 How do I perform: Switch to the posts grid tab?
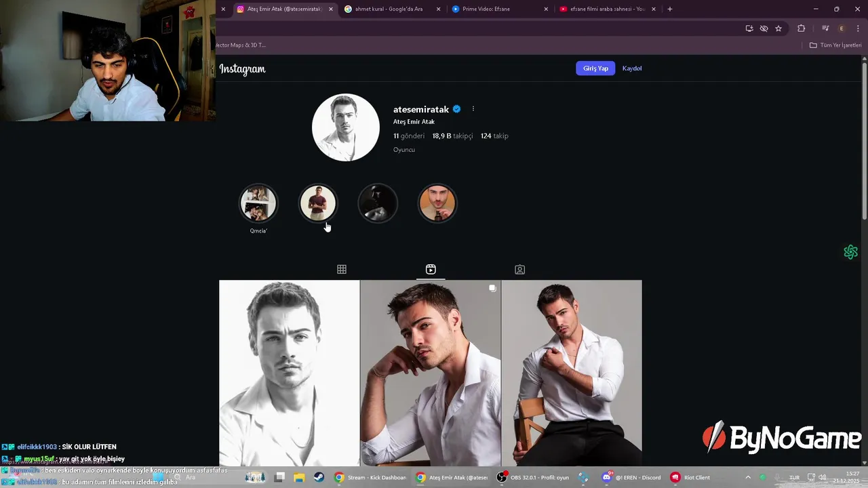[342, 270]
